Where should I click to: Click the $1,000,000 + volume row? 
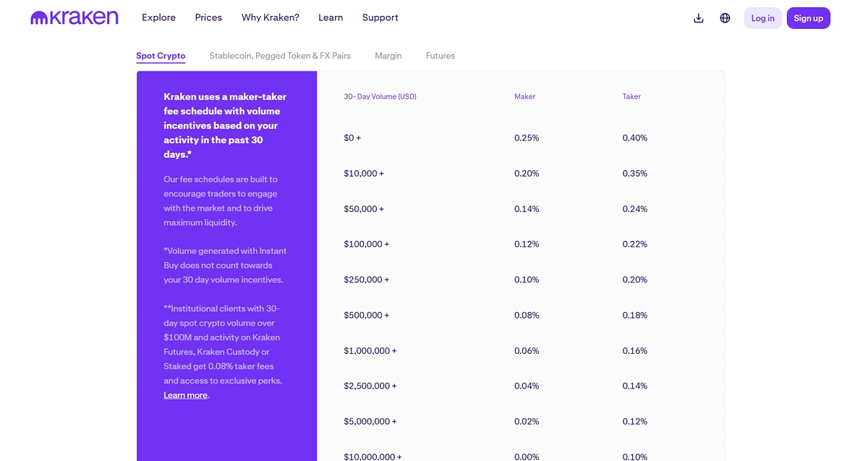point(370,350)
